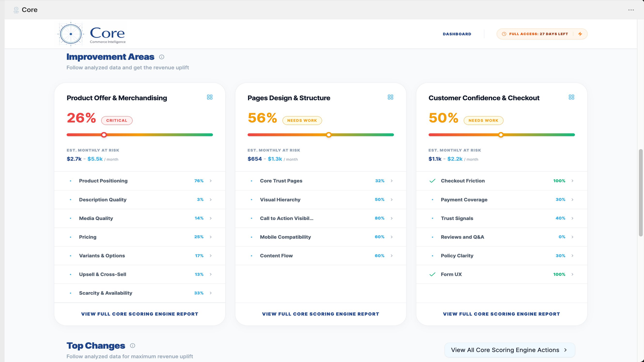Expand the Core Trust Pages row chevron
The height and width of the screenshot is (362, 644).
tap(392, 181)
